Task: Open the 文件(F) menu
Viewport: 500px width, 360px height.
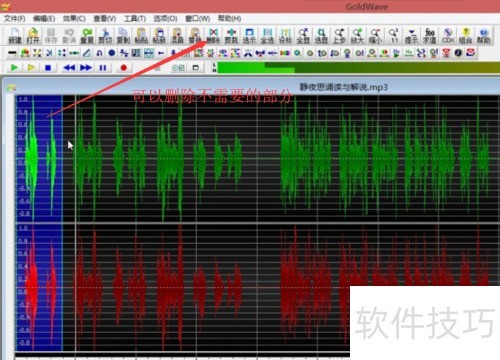Action: [x=15, y=19]
